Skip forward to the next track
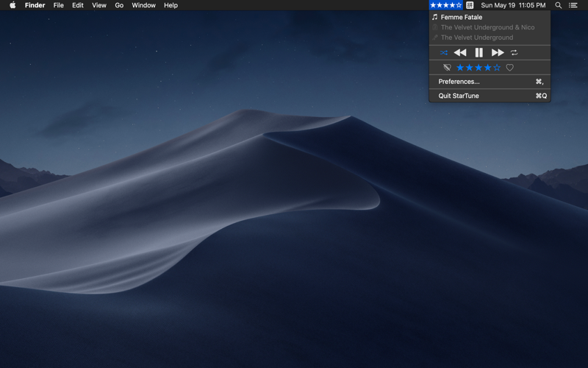This screenshot has width=588, height=368. tap(498, 52)
